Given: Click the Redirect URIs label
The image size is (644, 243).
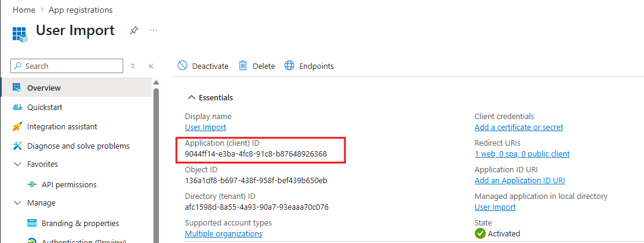Looking at the screenshot, I should click(498, 143).
